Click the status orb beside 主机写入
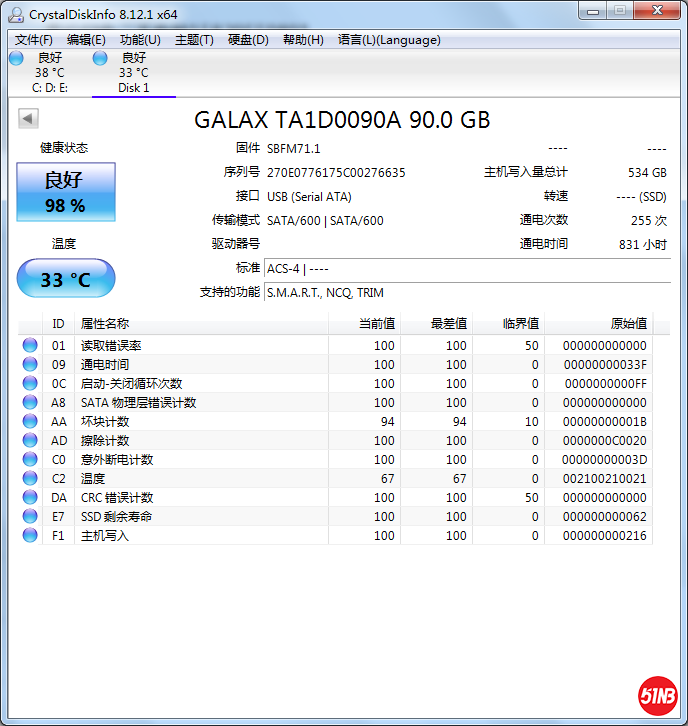This screenshot has height=726, width=688. pos(30,536)
